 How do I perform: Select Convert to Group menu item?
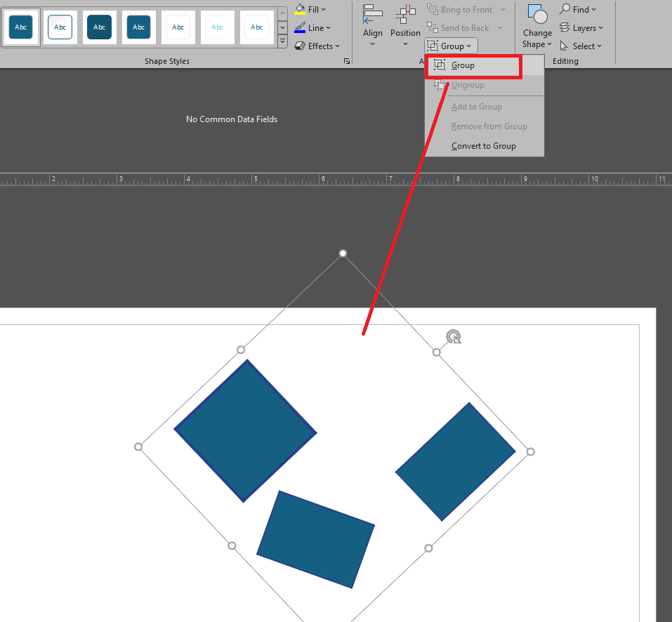485,146
